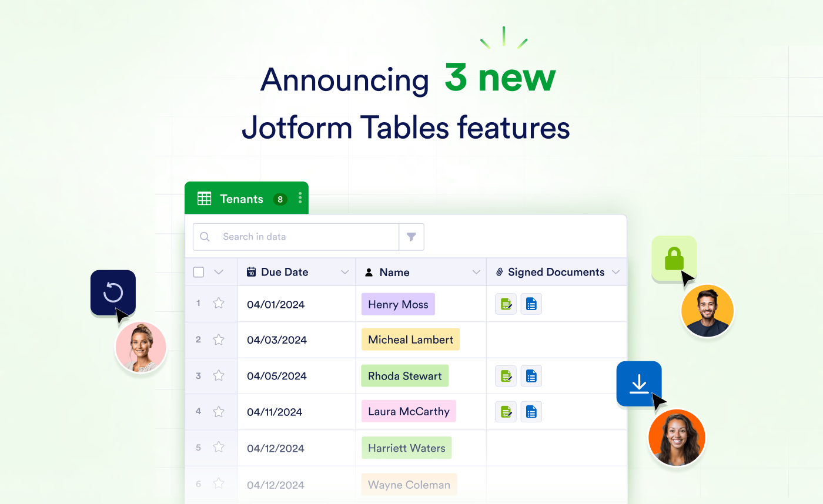Click the Due Date column header label
This screenshot has width=823, height=504.
285,272
